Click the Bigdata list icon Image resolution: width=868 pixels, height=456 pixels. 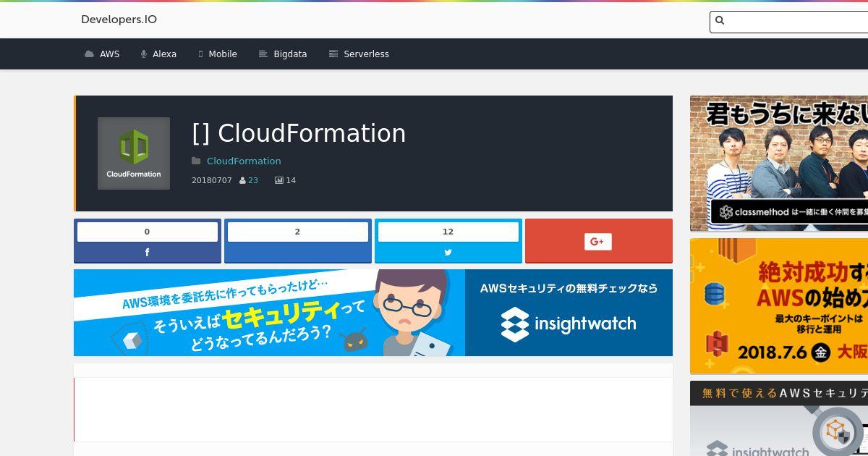tap(263, 54)
